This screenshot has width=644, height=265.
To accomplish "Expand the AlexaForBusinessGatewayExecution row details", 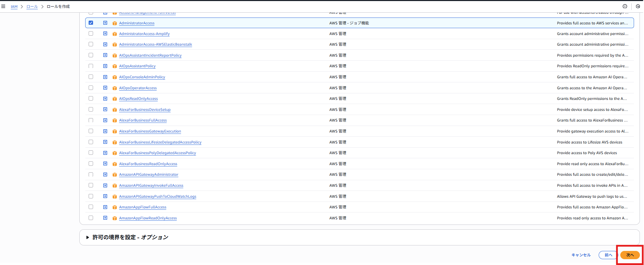I will pos(105,131).
